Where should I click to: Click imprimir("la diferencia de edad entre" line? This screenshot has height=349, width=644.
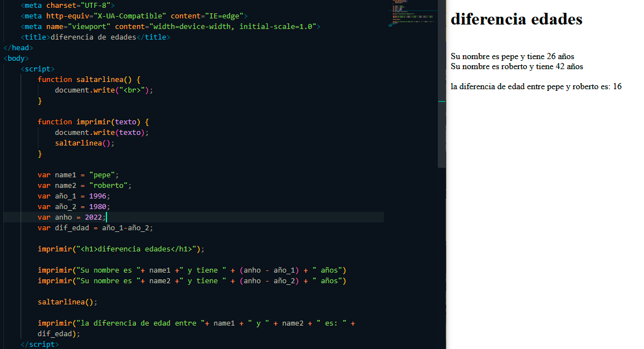(196, 323)
